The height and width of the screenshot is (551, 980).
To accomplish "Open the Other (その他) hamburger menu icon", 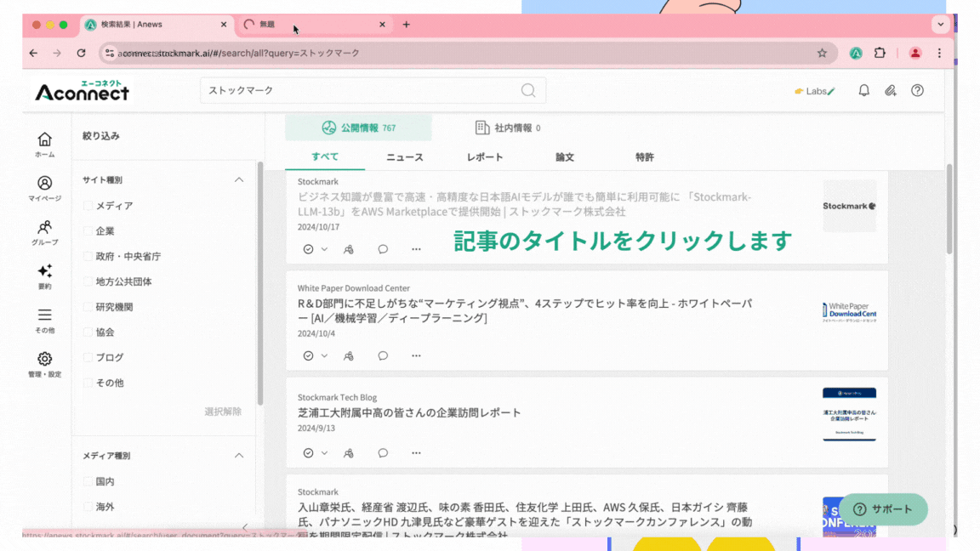I will pyautogui.click(x=44, y=320).
